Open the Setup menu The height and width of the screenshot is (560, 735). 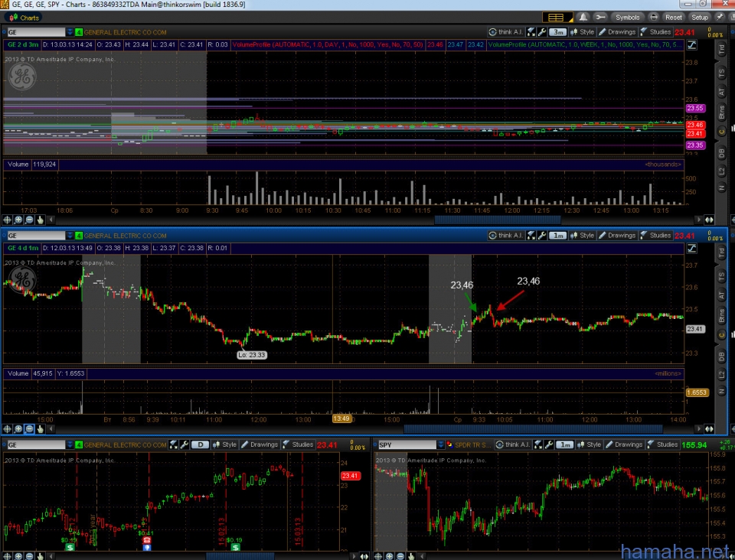[699, 18]
